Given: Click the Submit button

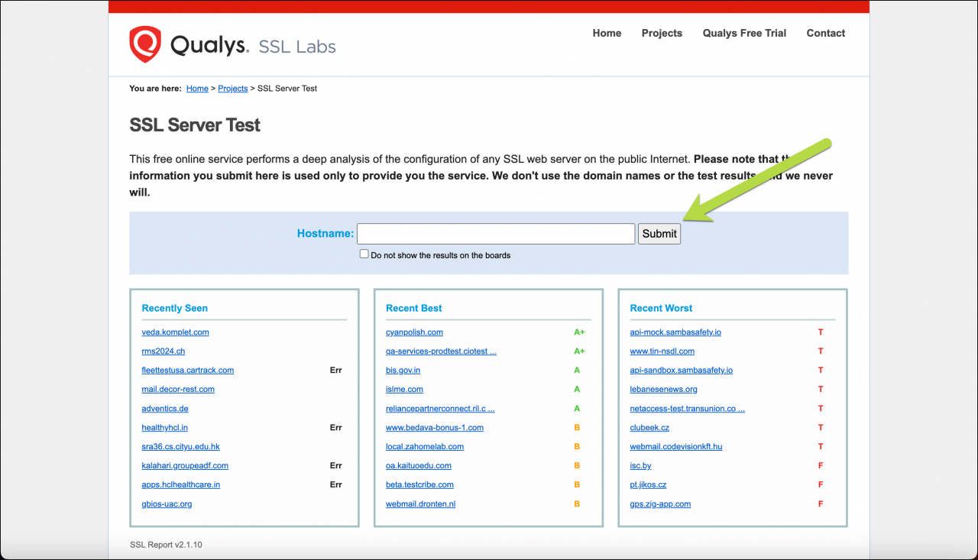Looking at the screenshot, I should 659,234.
